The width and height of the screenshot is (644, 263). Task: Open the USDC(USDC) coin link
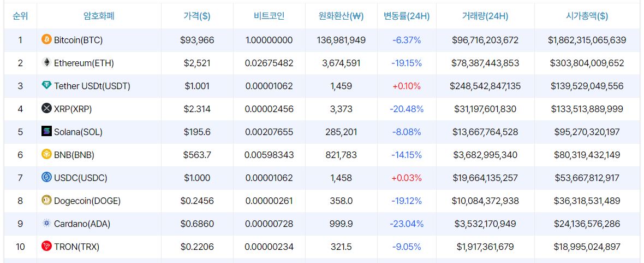[81, 178]
